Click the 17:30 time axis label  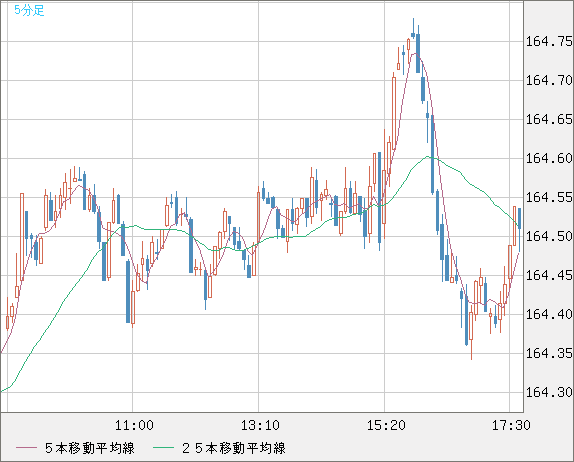(x=511, y=425)
